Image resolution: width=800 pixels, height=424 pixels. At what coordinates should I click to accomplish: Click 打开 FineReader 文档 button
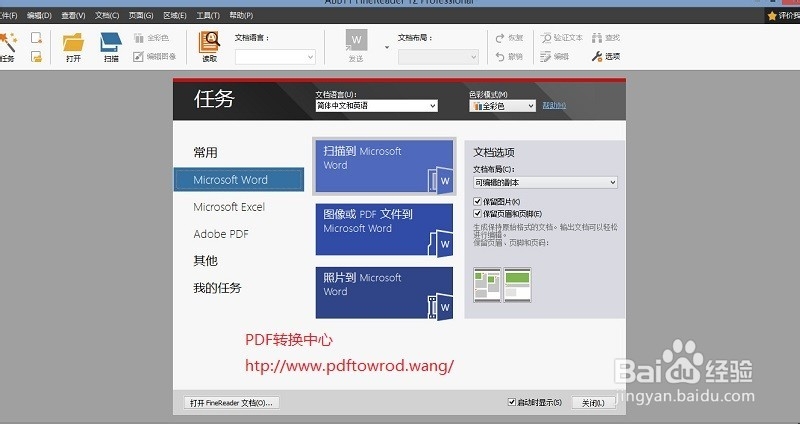231,403
